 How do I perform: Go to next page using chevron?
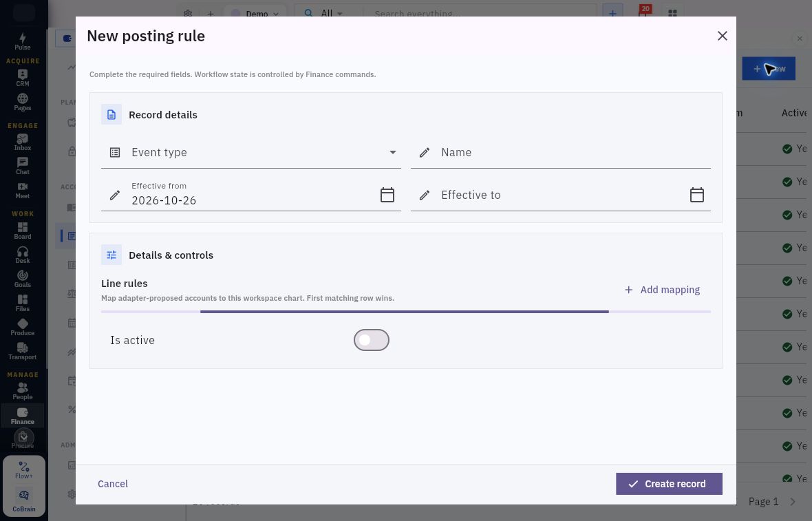click(793, 501)
